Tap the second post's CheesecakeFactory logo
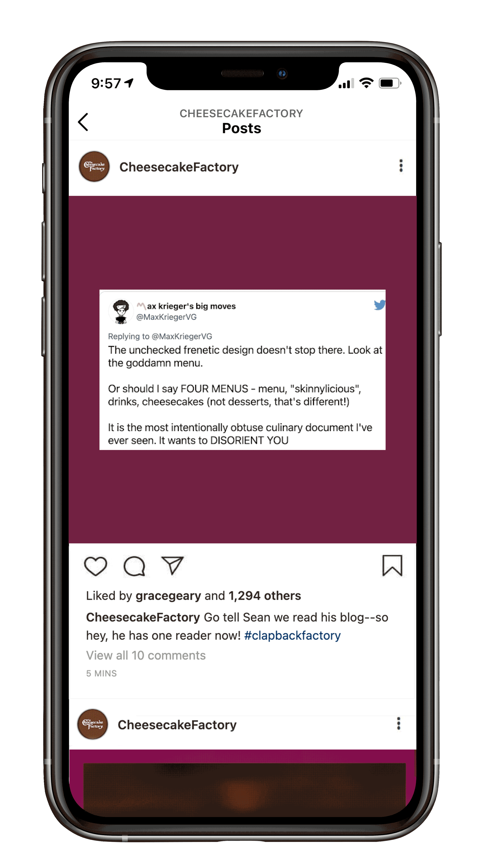 (x=93, y=724)
